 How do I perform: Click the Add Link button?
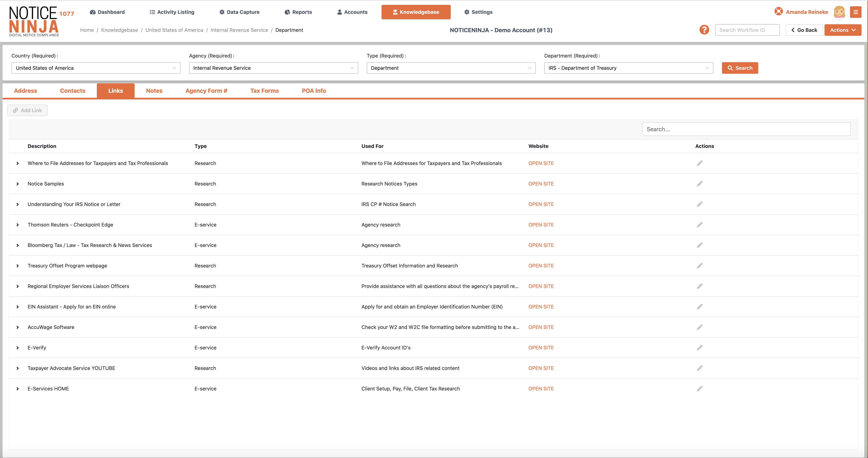[27, 110]
